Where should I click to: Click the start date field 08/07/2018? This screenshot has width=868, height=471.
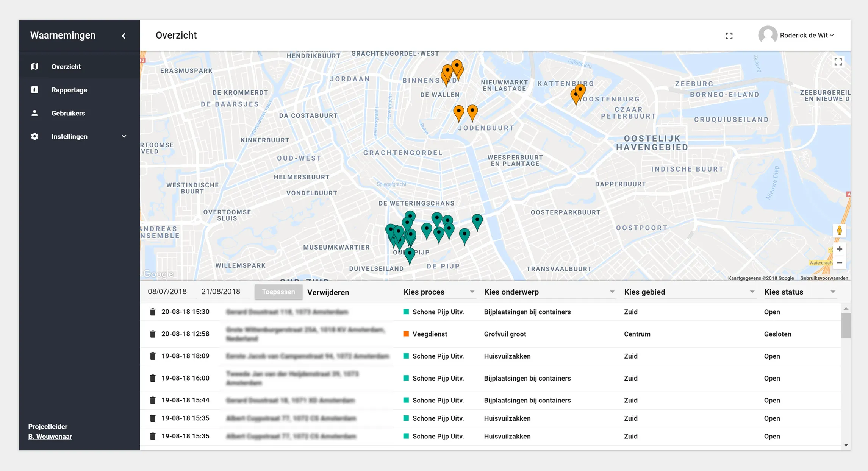coord(167,292)
